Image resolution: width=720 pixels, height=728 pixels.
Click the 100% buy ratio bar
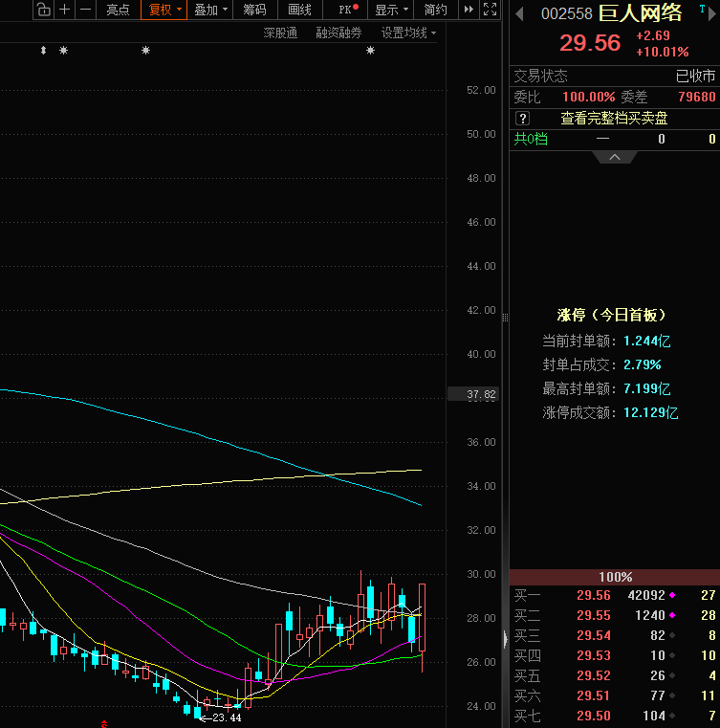pos(615,577)
